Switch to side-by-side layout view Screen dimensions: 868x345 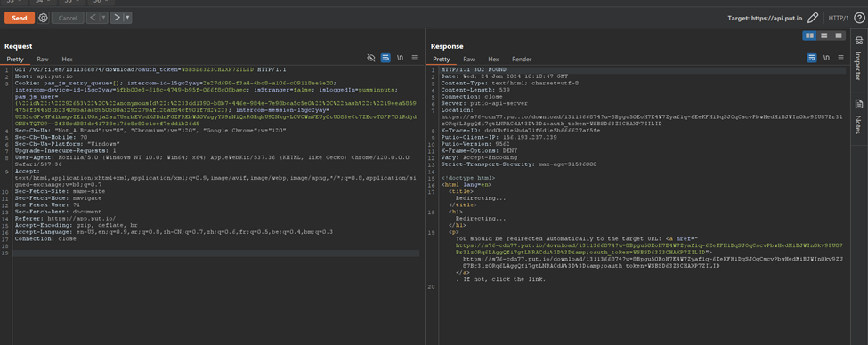tap(810, 36)
